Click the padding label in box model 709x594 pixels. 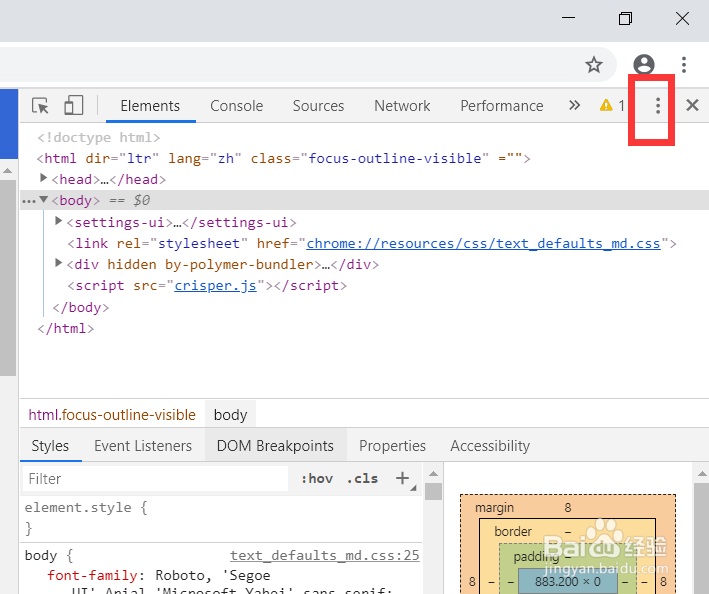coord(536,557)
